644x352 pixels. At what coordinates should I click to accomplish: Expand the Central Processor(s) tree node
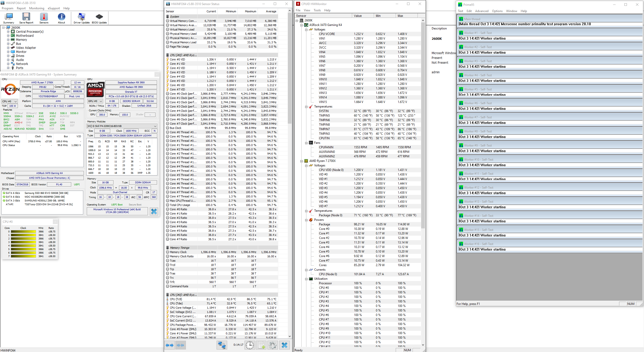(x=8, y=32)
